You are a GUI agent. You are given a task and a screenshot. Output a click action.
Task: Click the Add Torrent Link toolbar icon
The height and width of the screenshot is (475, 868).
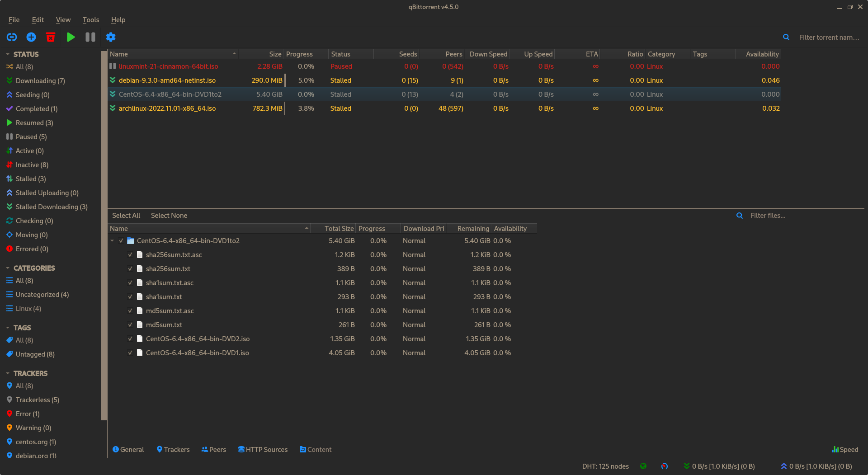tap(12, 37)
